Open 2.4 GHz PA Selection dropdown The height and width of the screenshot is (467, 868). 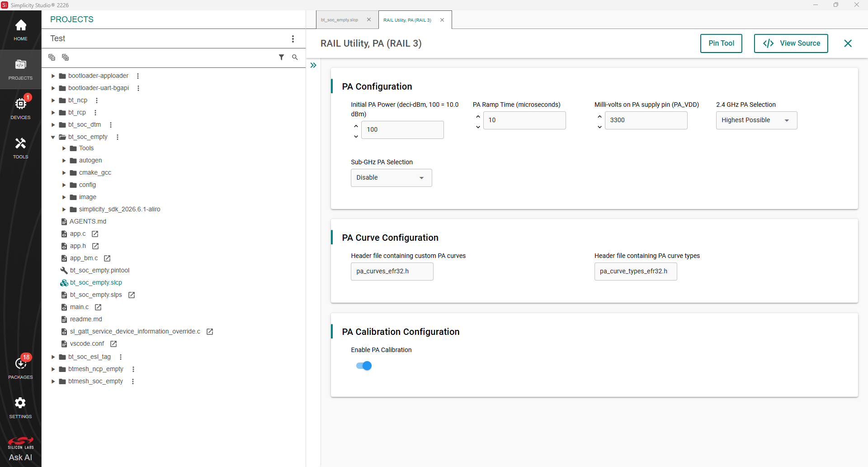tap(756, 120)
